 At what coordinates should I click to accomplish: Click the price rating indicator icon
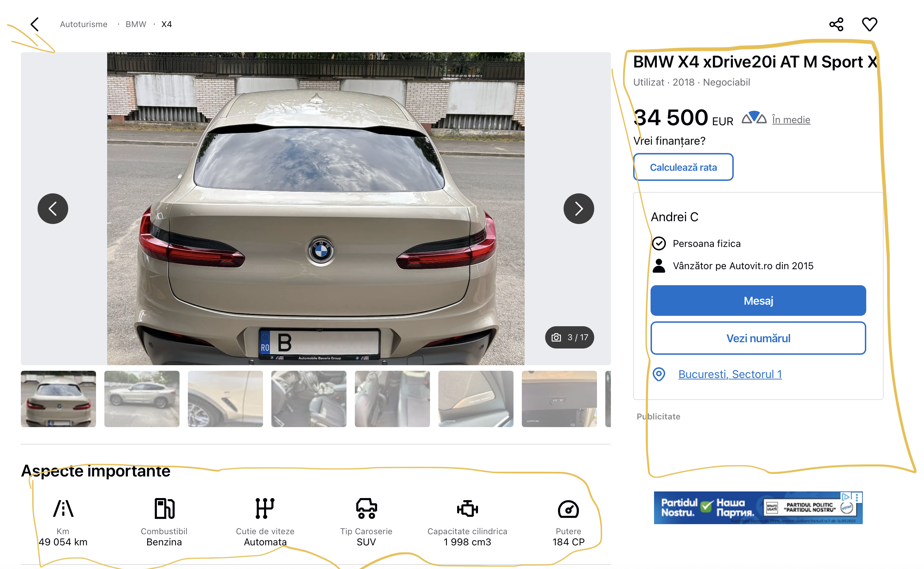click(x=754, y=118)
